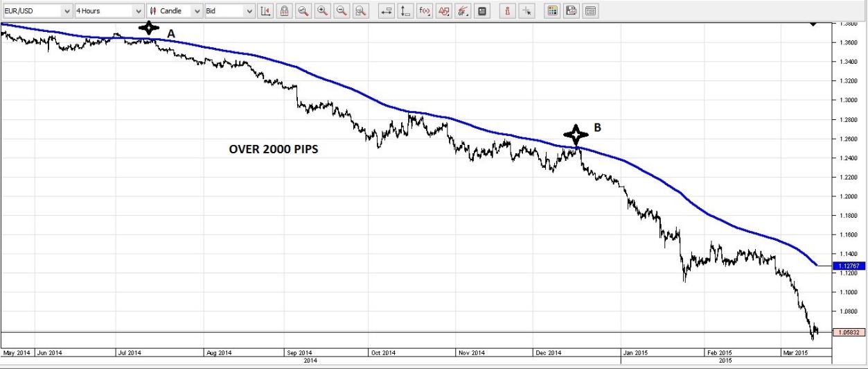
Task: Click the shift chart to end icon
Action: point(266,11)
